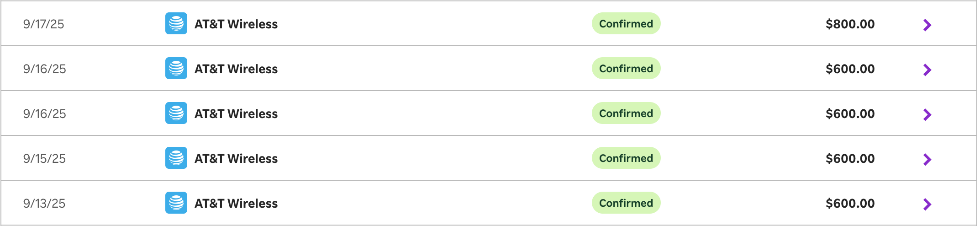Screen dimensions: 980x226
Task: Click the $600.00 amount dated 9/13/25
Action: (x=850, y=203)
